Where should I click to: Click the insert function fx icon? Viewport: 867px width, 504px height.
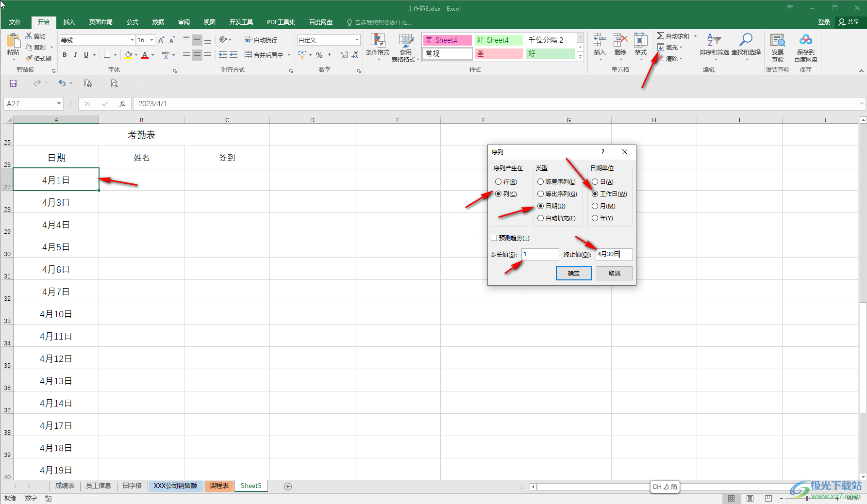coord(122,104)
